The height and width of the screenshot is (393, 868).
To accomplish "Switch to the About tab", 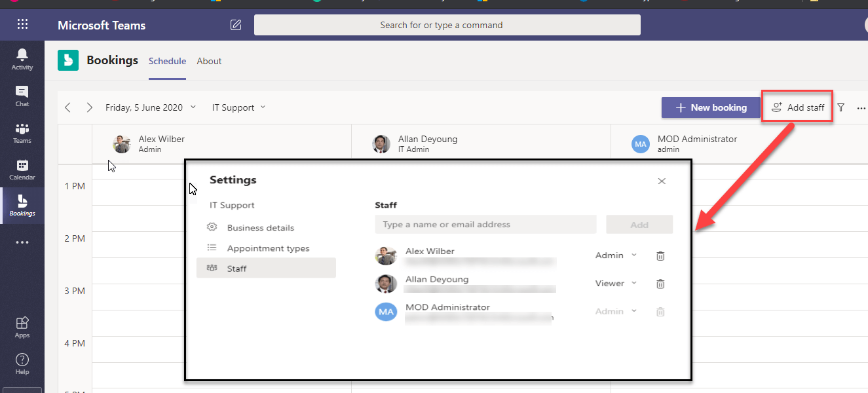I will pyautogui.click(x=209, y=61).
